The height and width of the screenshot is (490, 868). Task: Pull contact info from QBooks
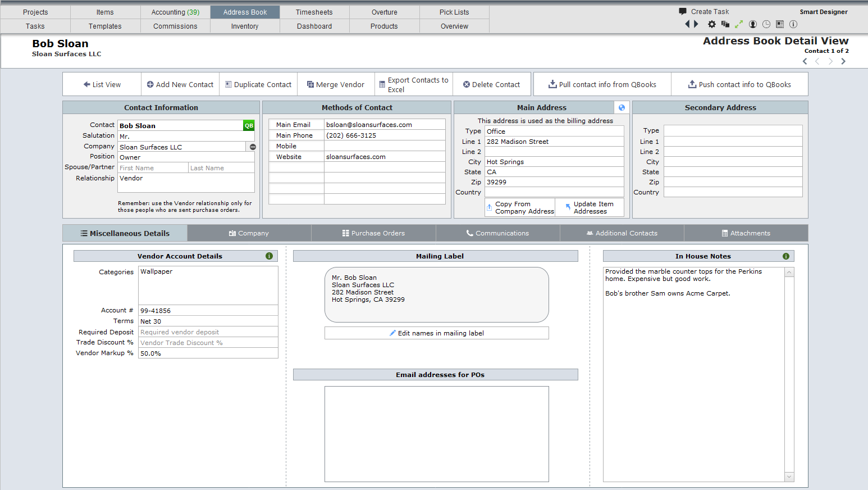[x=602, y=84]
